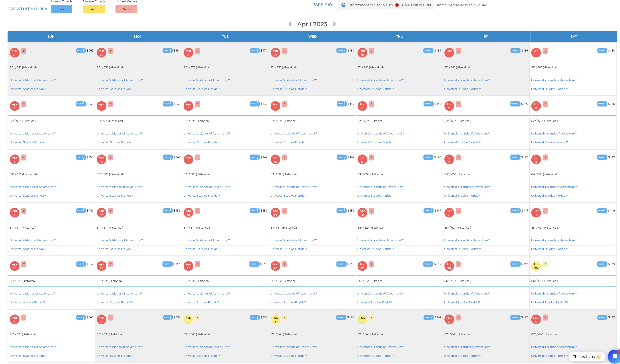Screen dimensions: 620x364
Task: Click the Recommended Park paw icon
Action: (x=343, y=5)
